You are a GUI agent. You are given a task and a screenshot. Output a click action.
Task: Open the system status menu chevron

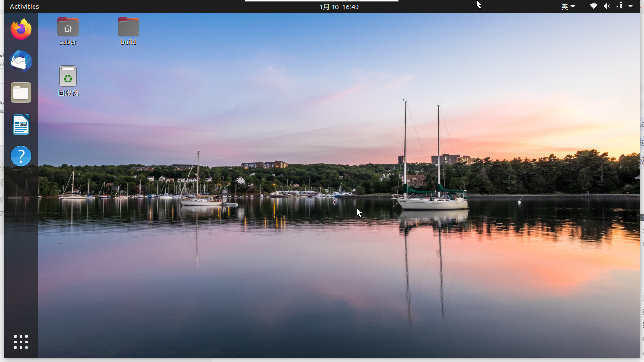631,6
